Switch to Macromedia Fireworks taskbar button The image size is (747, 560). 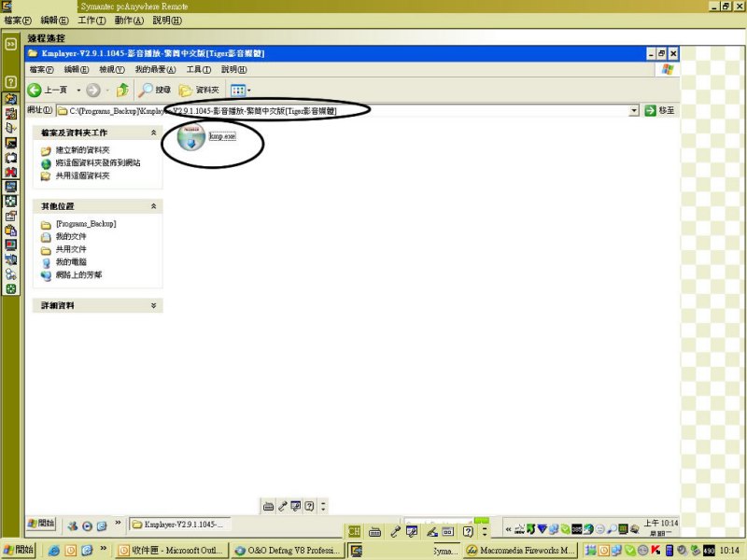[520, 551]
